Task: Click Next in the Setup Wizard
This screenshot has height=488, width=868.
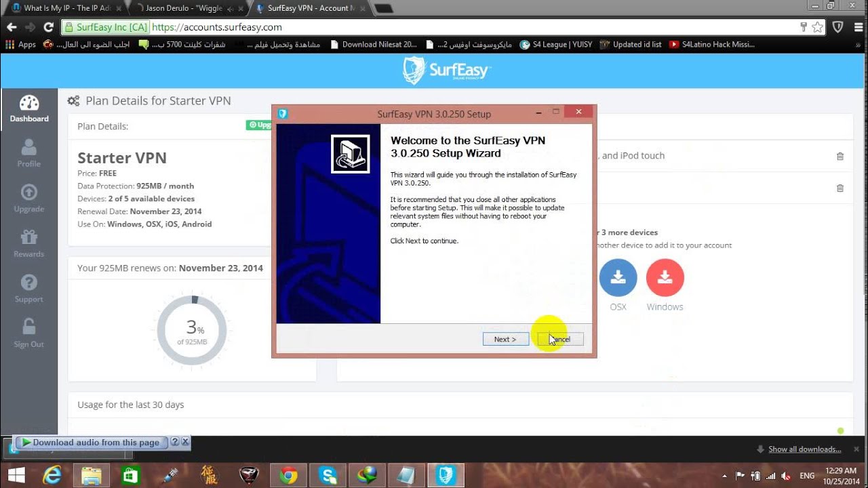Action: coord(505,339)
